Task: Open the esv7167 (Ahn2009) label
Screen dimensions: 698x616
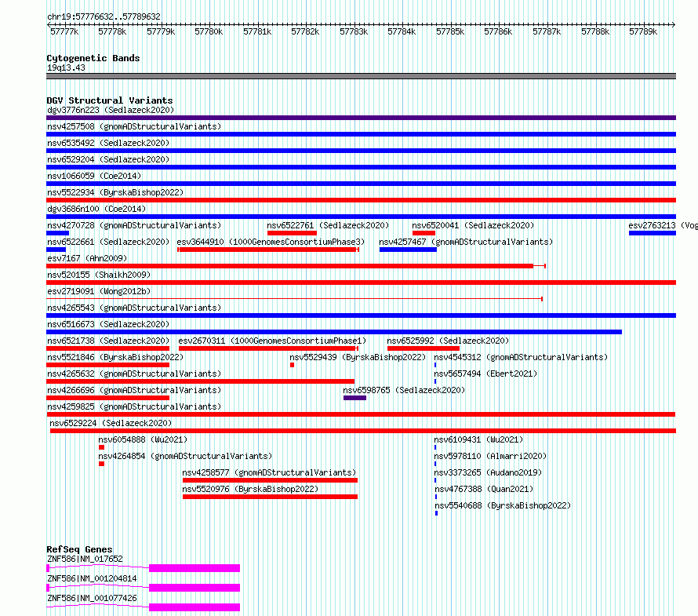Action: pos(87,258)
